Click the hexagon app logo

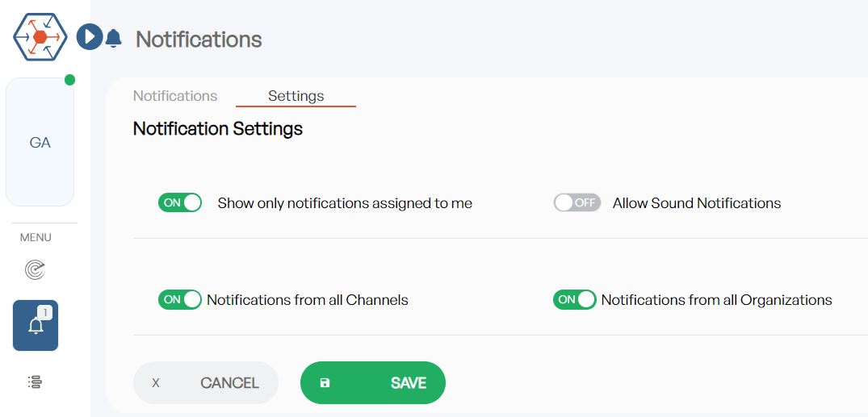(40, 36)
